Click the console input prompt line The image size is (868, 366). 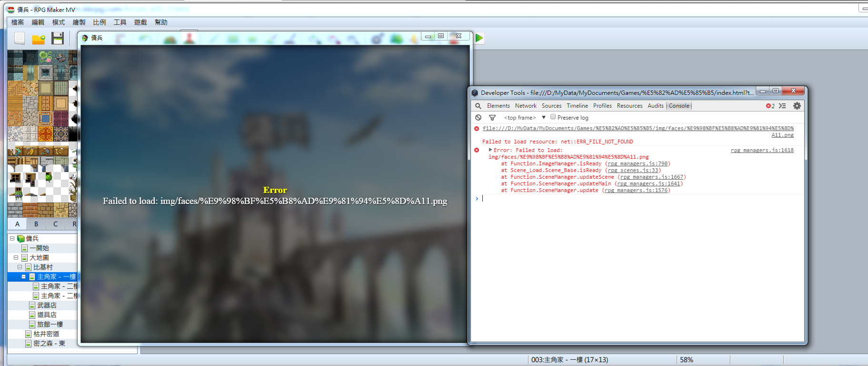638,198
